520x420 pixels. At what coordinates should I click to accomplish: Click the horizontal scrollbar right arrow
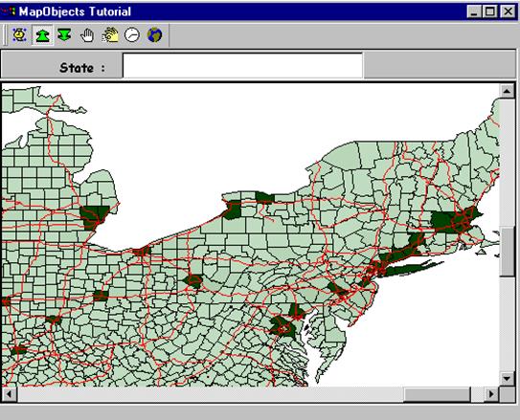pyautogui.click(x=492, y=394)
